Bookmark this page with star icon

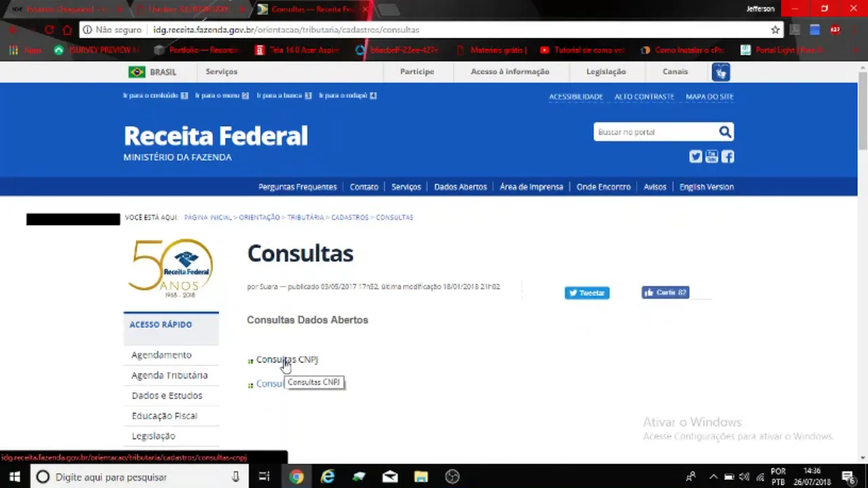(x=775, y=30)
